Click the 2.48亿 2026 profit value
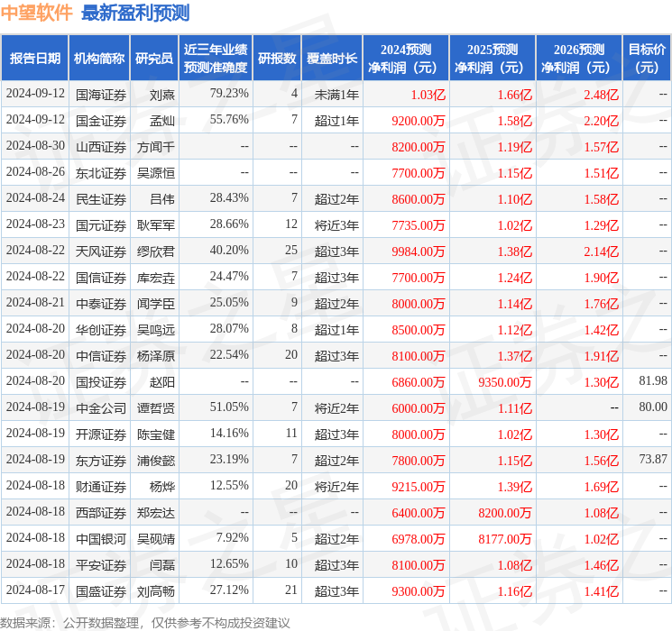This screenshot has width=672, height=631. point(602,95)
